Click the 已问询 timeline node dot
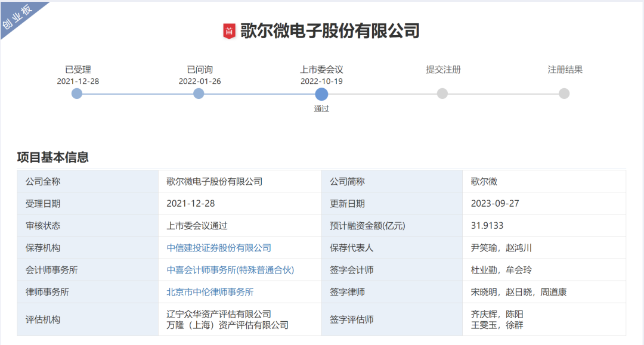This screenshot has width=644, height=345. (199, 93)
